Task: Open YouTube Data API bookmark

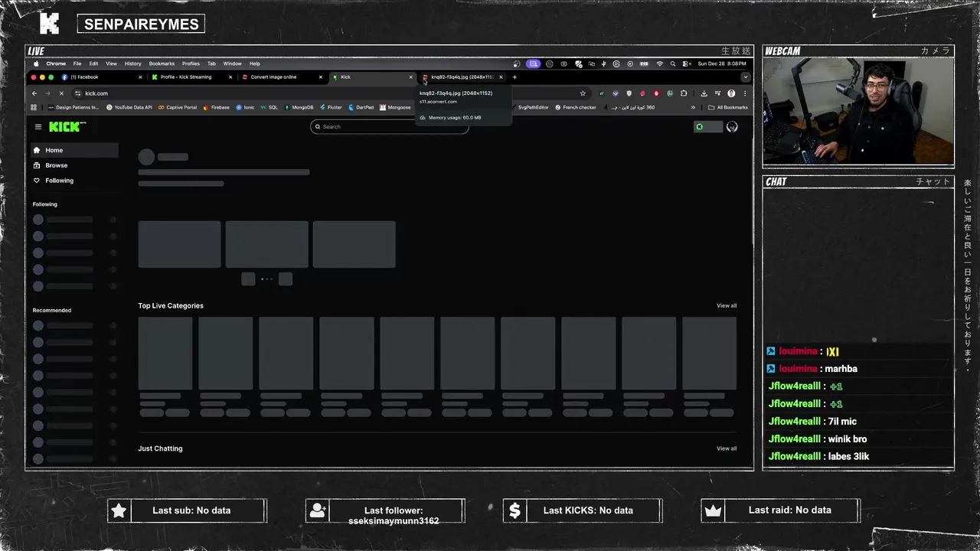Action: [x=129, y=107]
